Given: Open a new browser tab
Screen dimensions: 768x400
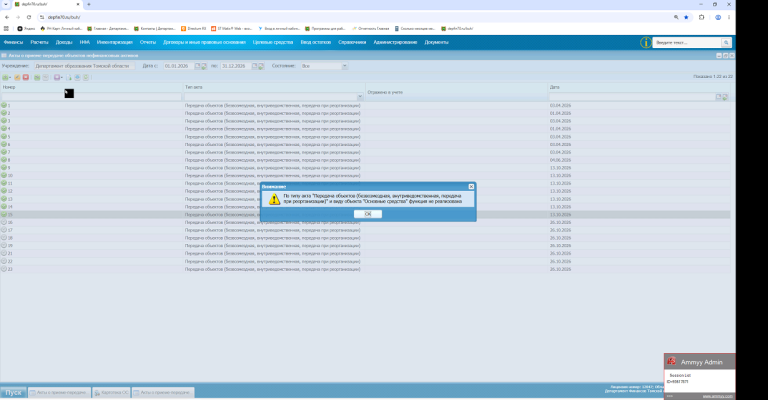Looking at the screenshot, I should click(89, 4).
